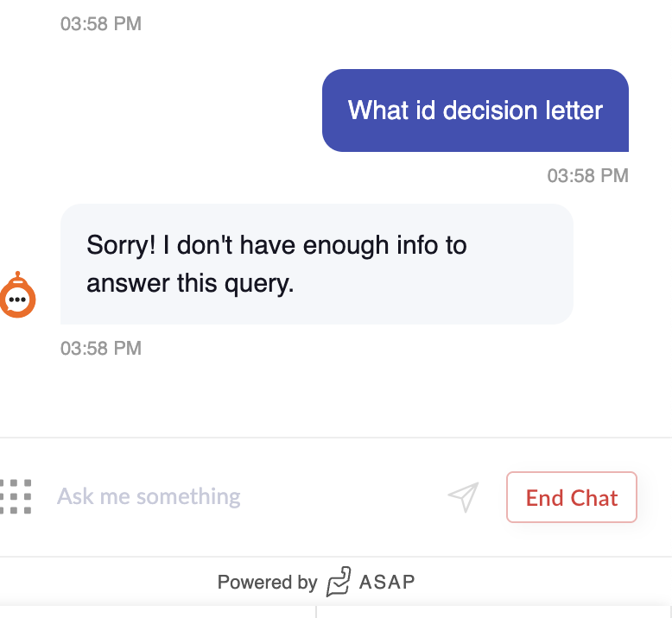Click the divider line above the input row
Screen dimensions: 672x618
tap(336, 438)
